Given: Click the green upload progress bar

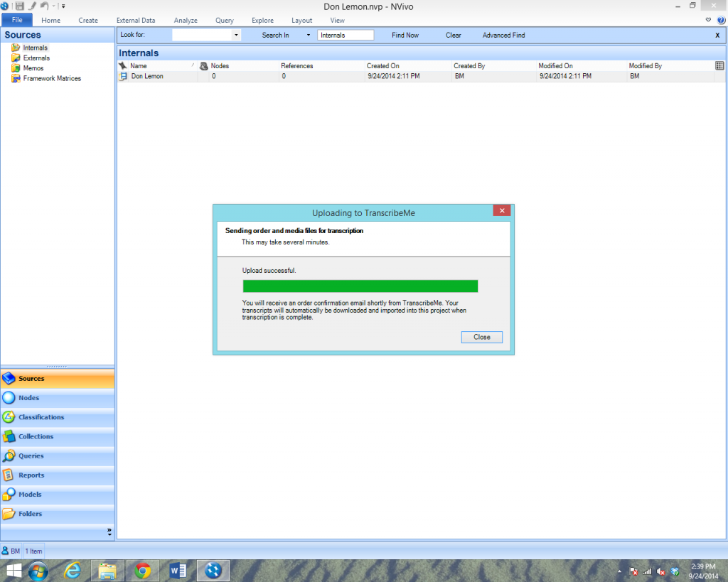Looking at the screenshot, I should 360,286.
